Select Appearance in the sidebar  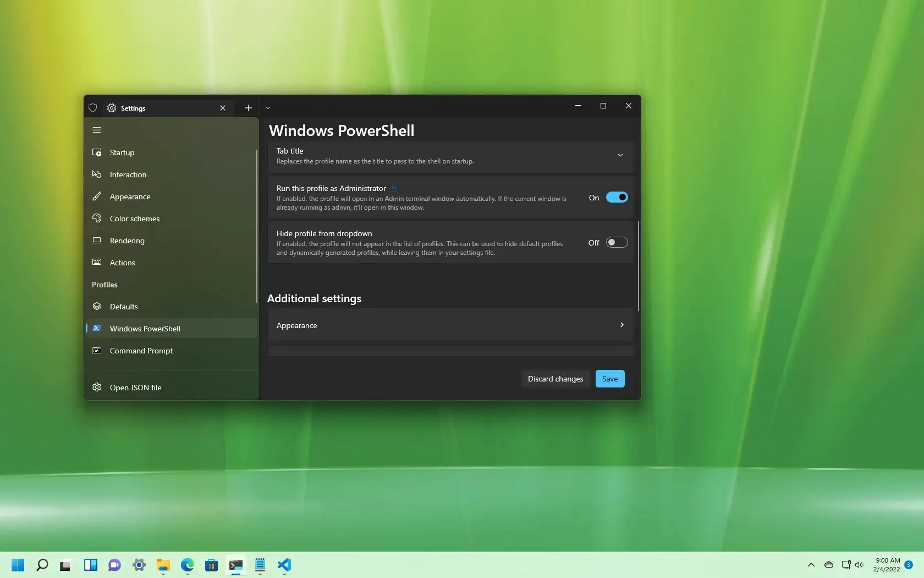pyautogui.click(x=130, y=197)
